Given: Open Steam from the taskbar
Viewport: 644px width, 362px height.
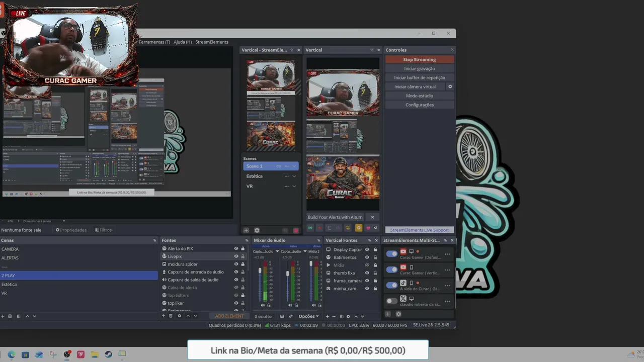Looking at the screenshot, I should tap(108, 354).
